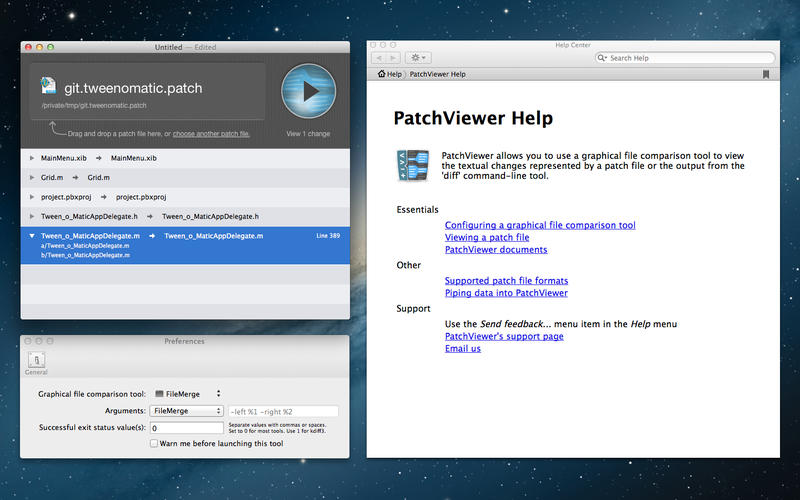Click the back arrow in Help Center

coord(379,58)
